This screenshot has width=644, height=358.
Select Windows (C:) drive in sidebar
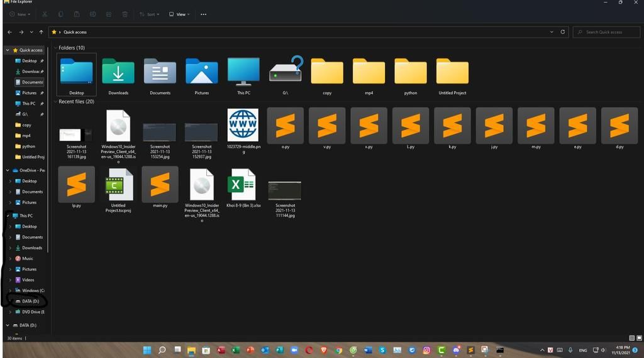tap(30, 291)
